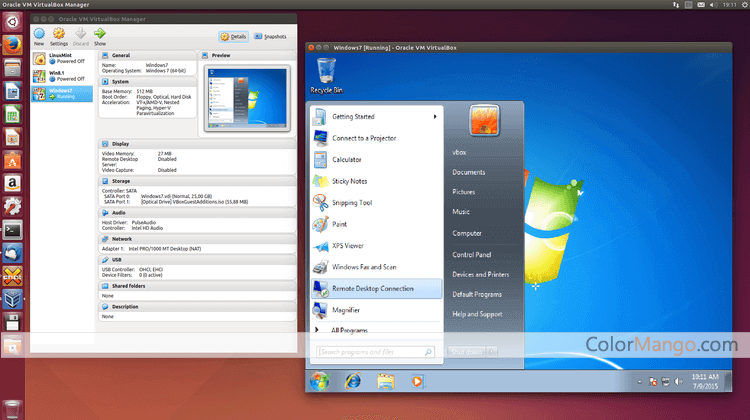Click the green Show arrow icon

pos(99,36)
